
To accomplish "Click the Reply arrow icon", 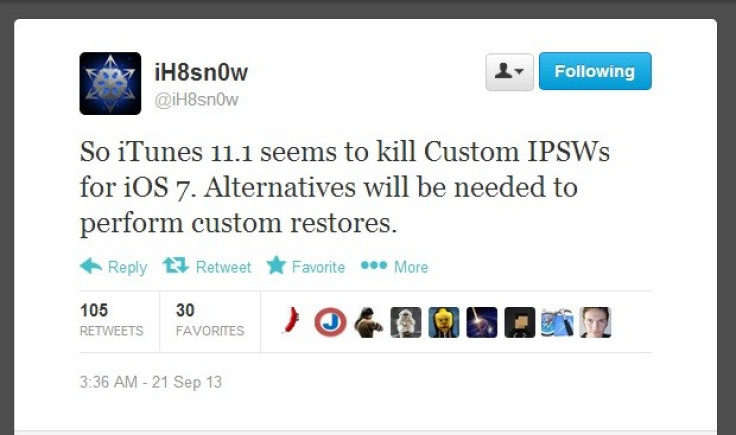I will (91, 266).
